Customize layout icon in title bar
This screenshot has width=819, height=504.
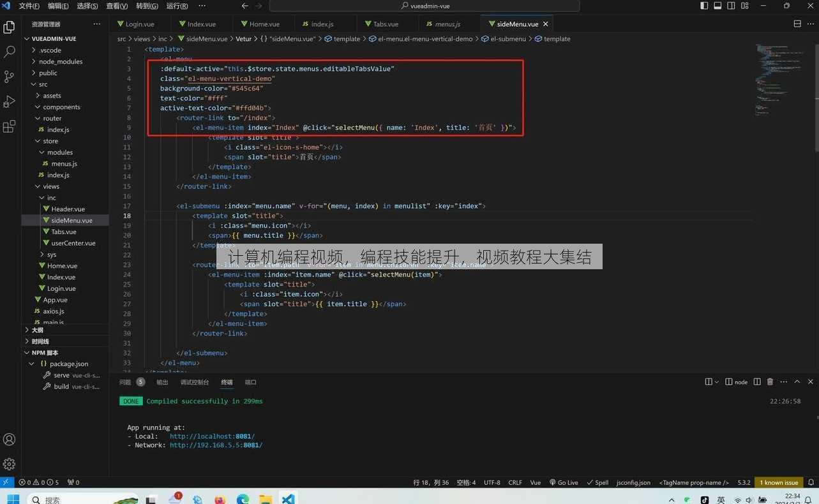[x=745, y=6]
